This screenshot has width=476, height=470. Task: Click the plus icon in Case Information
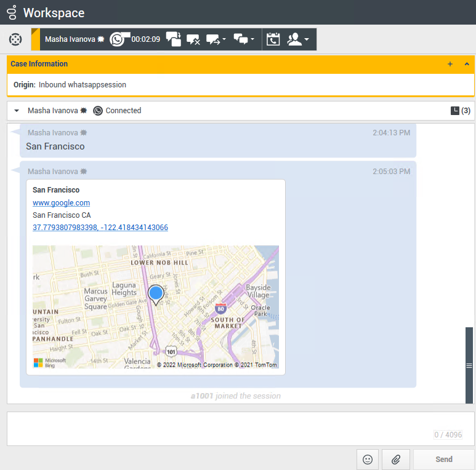[450, 64]
